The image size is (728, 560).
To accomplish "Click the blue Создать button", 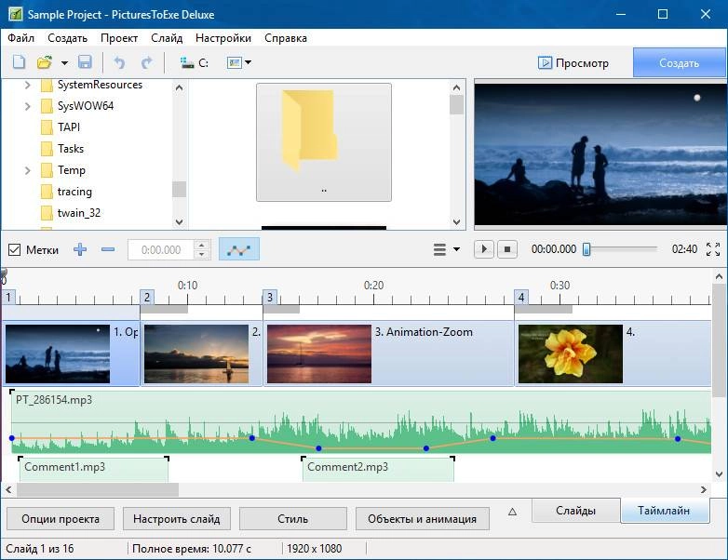I will (x=679, y=63).
